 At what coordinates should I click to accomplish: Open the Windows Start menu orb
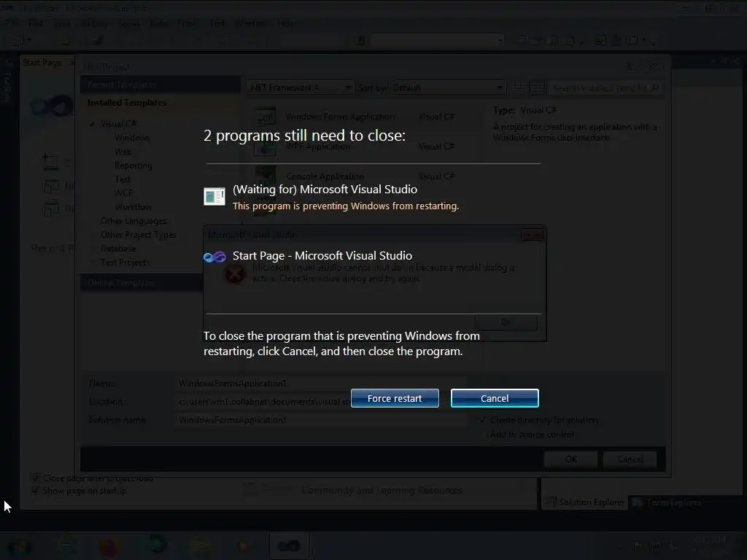coord(19,546)
